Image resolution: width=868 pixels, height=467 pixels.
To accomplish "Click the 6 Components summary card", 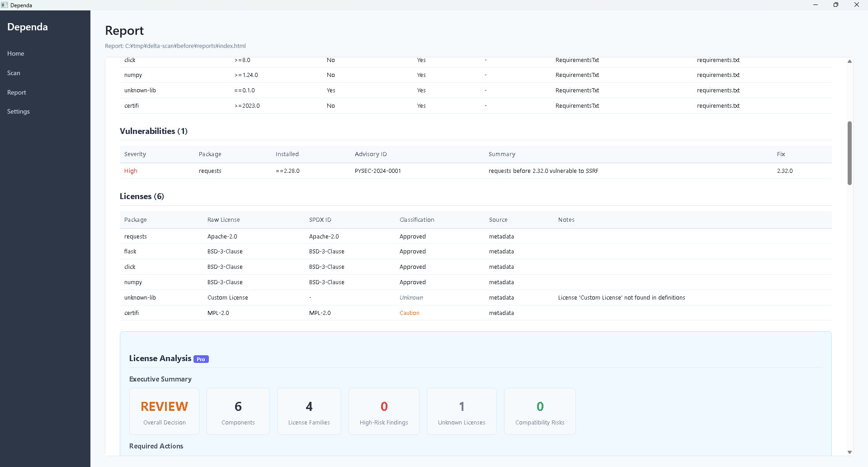I will pos(238,411).
